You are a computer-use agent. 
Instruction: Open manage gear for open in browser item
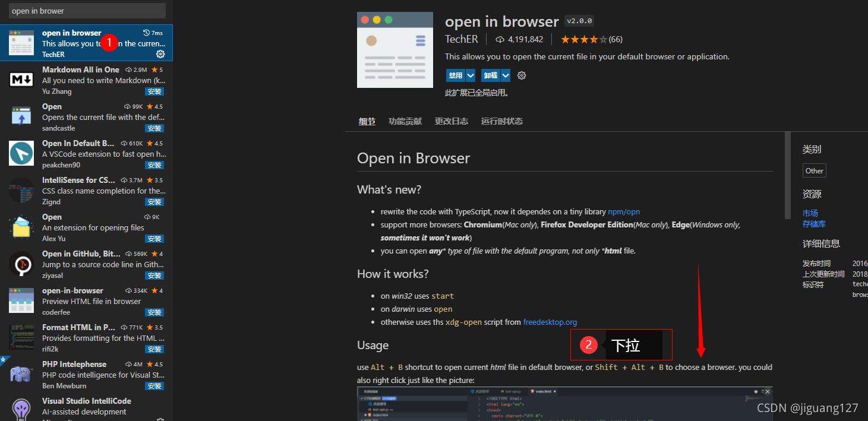click(160, 54)
